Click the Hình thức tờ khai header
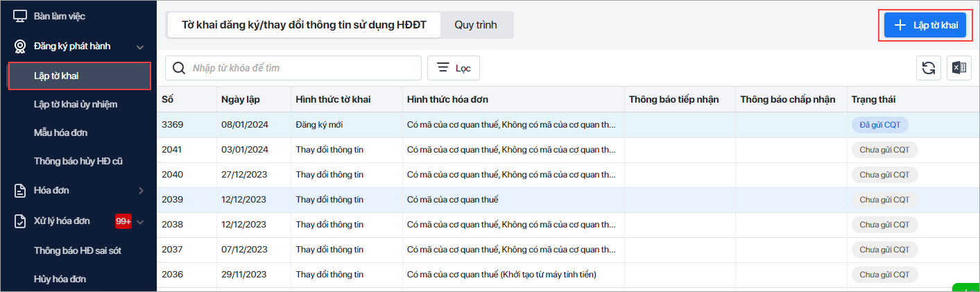The height and width of the screenshot is (292, 980). pos(333,99)
